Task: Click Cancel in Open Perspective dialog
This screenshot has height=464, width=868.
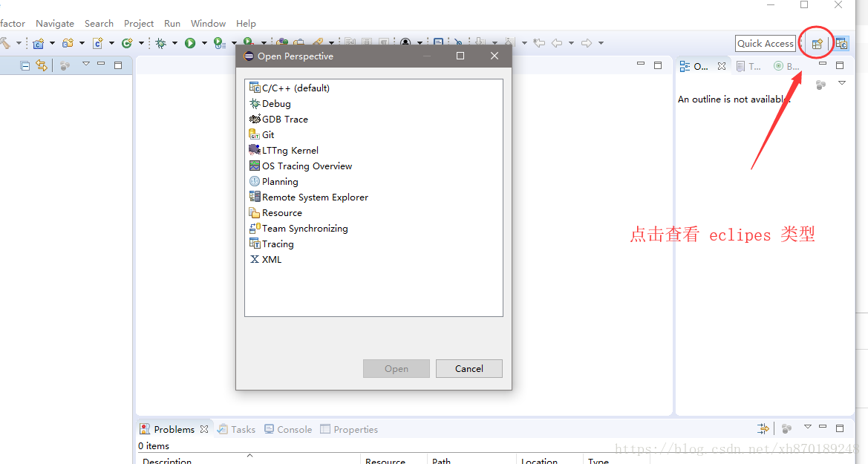Action: coord(469,369)
